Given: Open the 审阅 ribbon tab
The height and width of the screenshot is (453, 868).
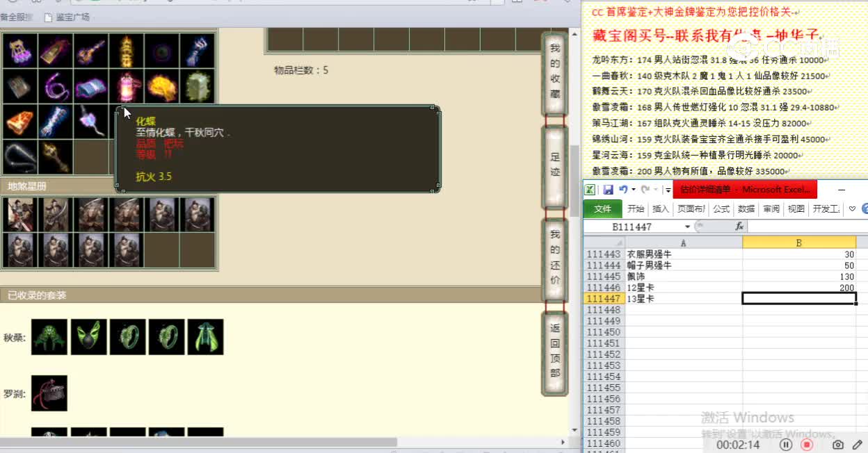Looking at the screenshot, I should tap(771, 209).
